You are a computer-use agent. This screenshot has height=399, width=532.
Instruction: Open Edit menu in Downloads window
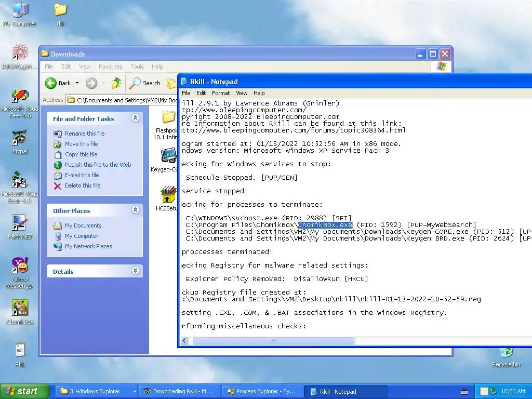[66, 66]
